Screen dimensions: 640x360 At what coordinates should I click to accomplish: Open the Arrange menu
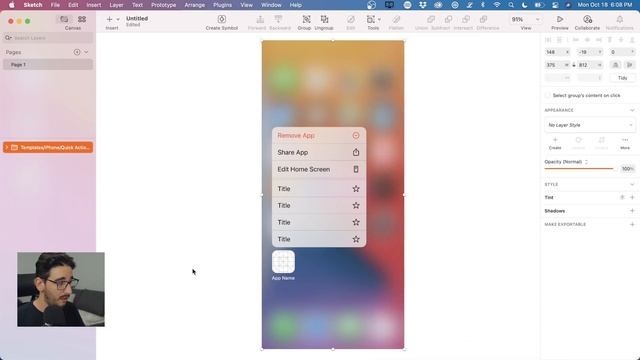(x=195, y=5)
